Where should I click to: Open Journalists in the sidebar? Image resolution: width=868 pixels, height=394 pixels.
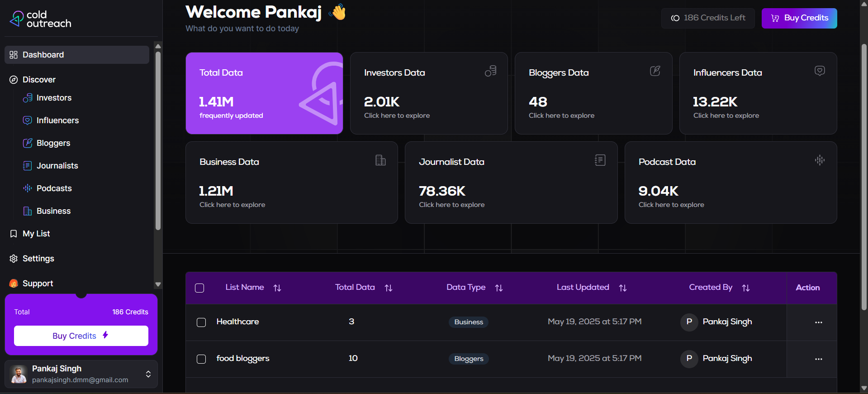(x=57, y=166)
